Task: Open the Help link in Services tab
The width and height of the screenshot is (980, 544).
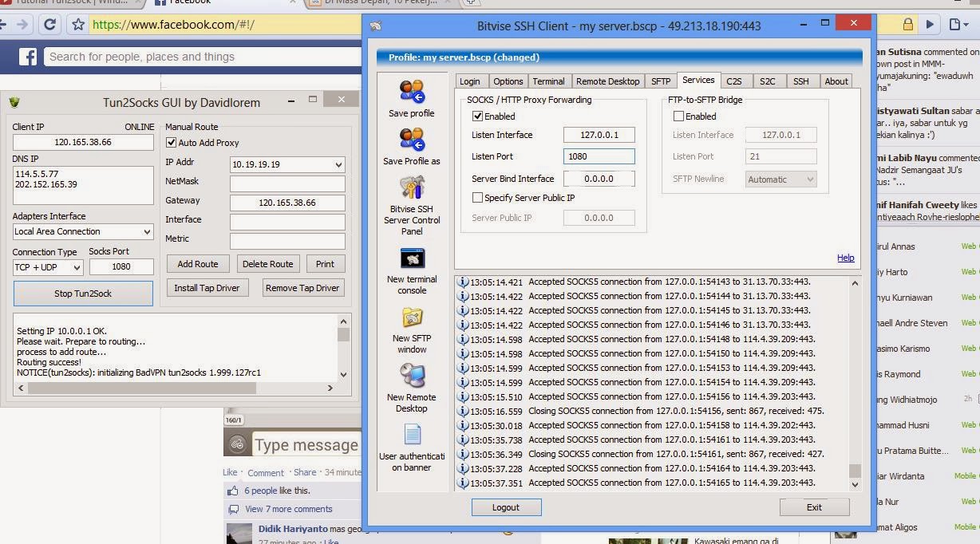Action: click(x=845, y=258)
